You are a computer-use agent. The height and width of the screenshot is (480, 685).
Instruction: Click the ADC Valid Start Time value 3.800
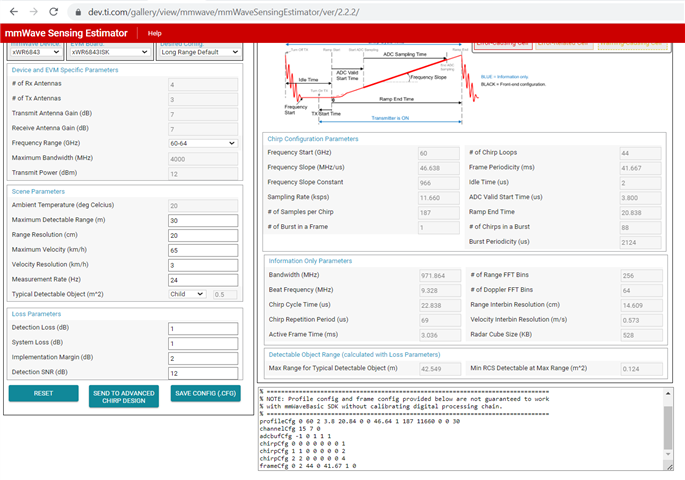pyautogui.click(x=640, y=198)
